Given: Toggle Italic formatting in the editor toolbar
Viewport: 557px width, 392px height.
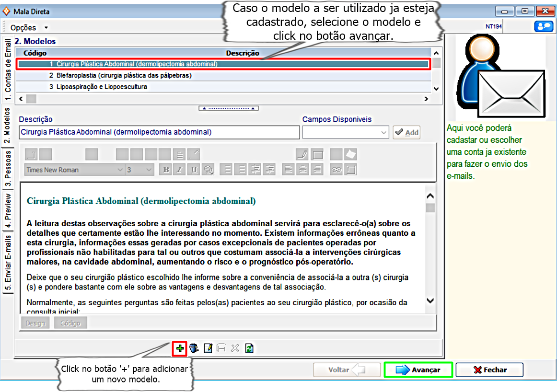Looking at the screenshot, I should (180, 170).
